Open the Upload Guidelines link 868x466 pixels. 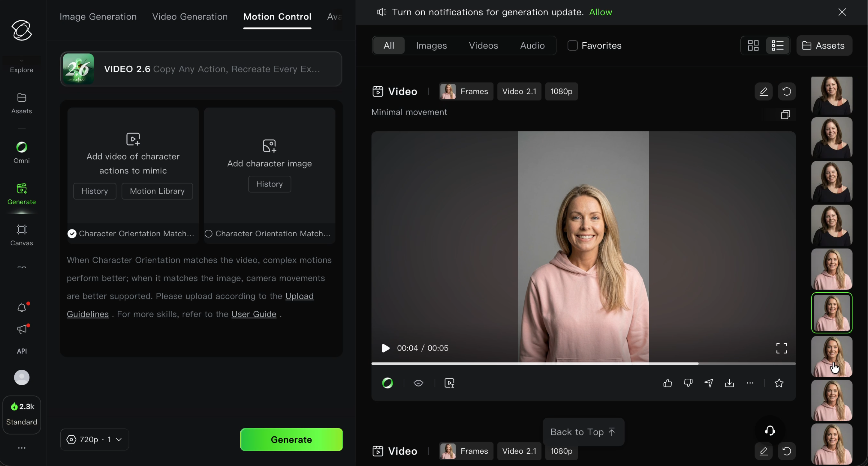[299, 296]
